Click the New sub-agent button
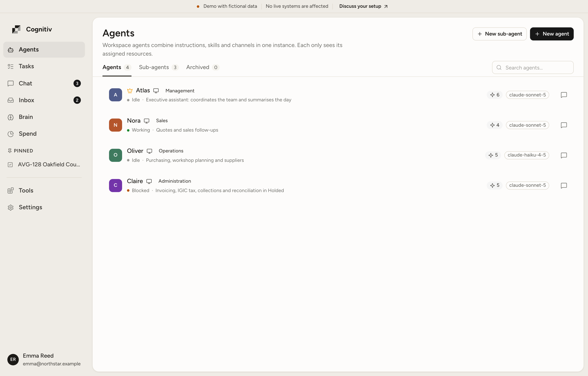588x376 pixels. pos(499,34)
